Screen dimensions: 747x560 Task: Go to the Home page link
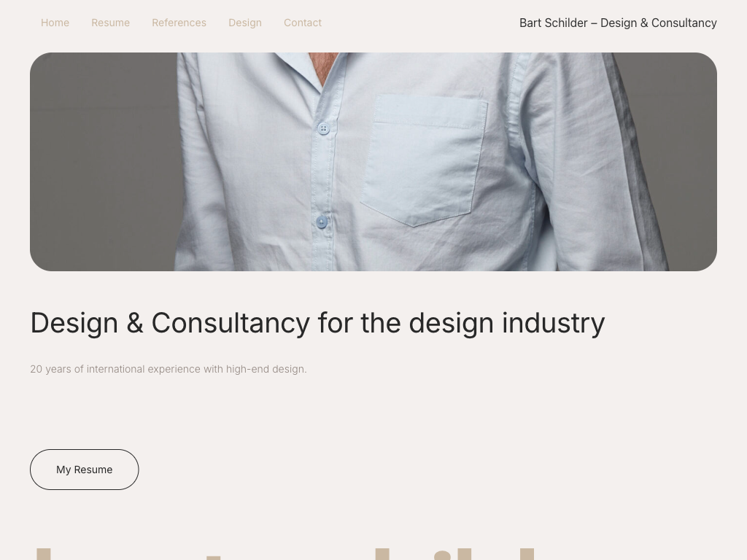(x=55, y=23)
